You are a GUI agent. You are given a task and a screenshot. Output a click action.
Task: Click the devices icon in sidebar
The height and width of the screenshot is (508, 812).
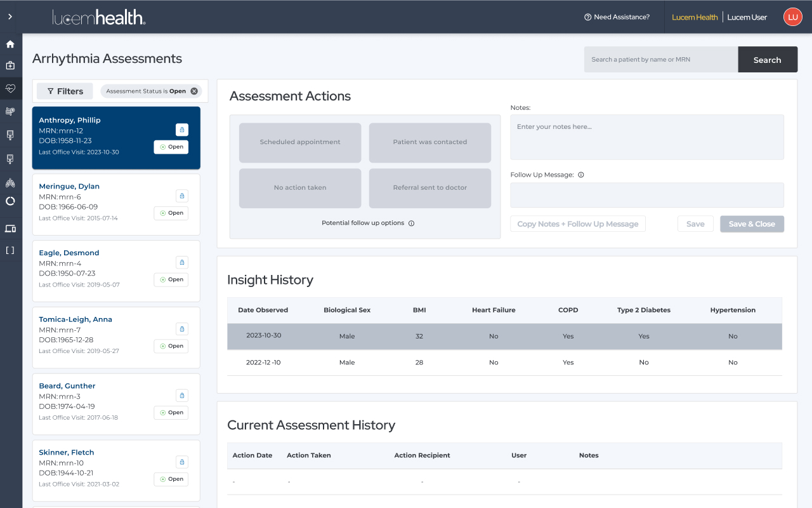tap(10, 229)
